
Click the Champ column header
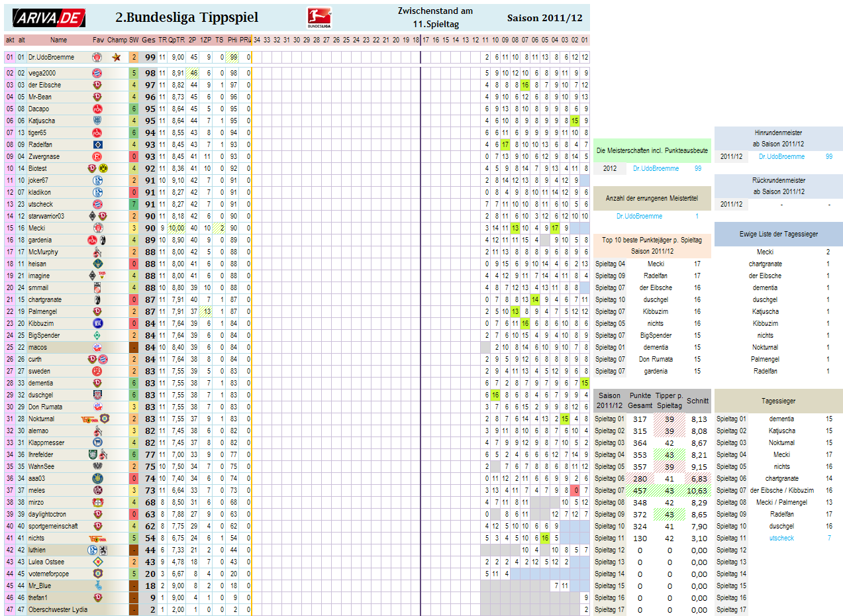pos(117,40)
